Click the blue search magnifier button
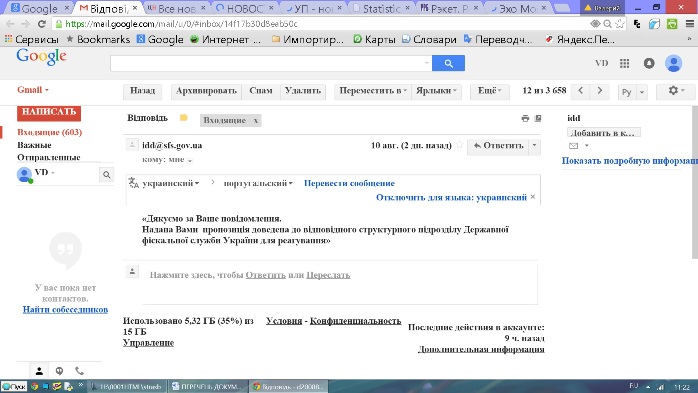This screenshot has width=698, height=393. click(448, 63)
